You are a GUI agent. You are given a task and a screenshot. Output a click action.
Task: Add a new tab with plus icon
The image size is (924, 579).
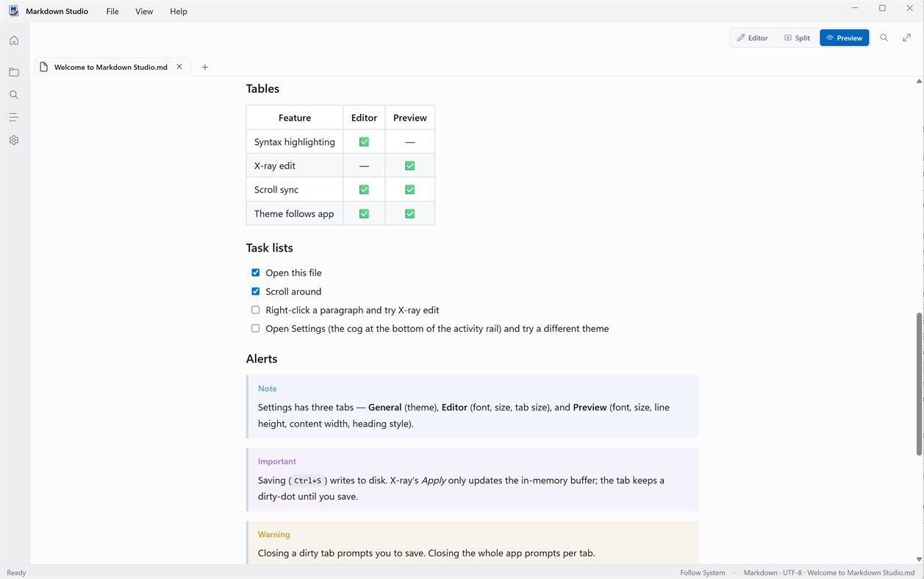(x=205, y=67)
